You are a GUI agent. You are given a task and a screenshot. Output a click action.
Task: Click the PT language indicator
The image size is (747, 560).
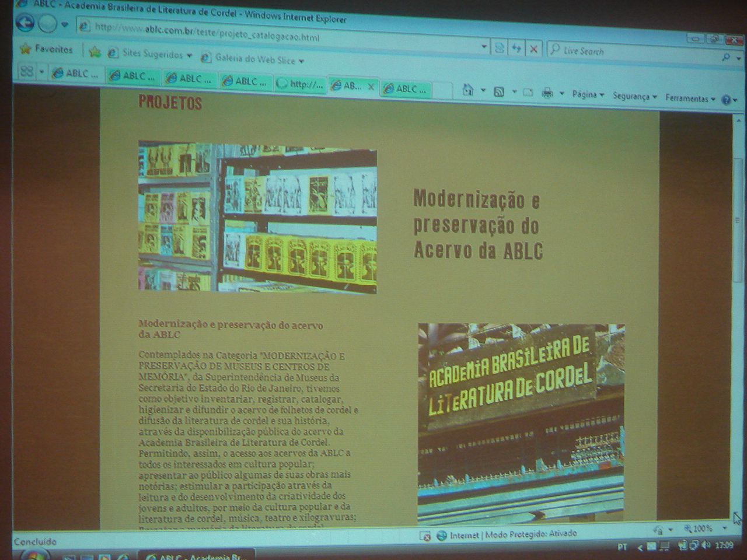[x=623, y=547]
